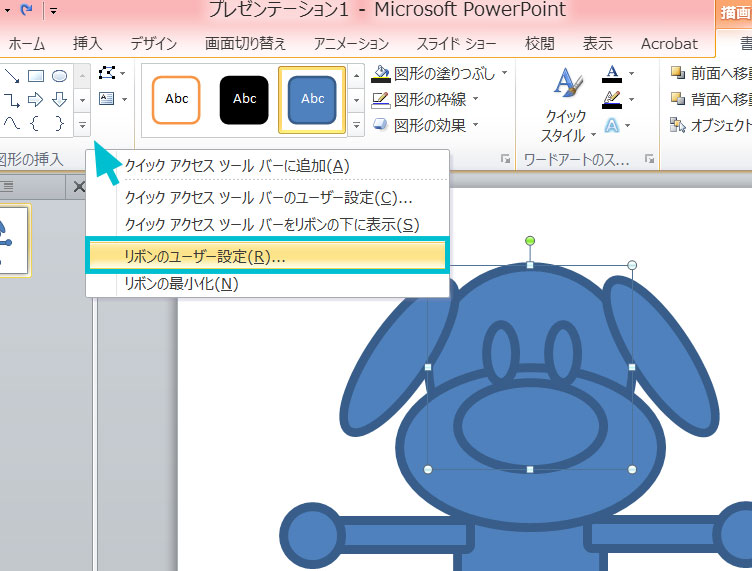The width and height of the screenshot is (752, 571).
Task: Switch to the スライド ショー tab
Action: [457, 44]
